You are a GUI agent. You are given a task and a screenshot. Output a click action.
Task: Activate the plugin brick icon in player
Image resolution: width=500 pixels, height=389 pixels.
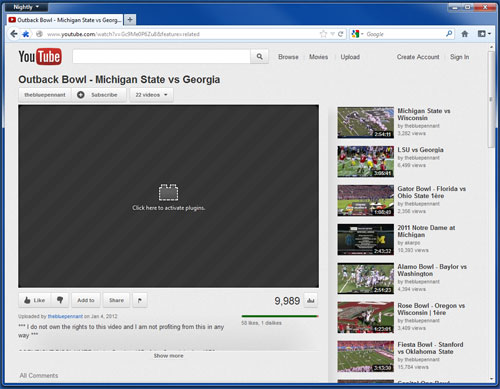[168, 192]
